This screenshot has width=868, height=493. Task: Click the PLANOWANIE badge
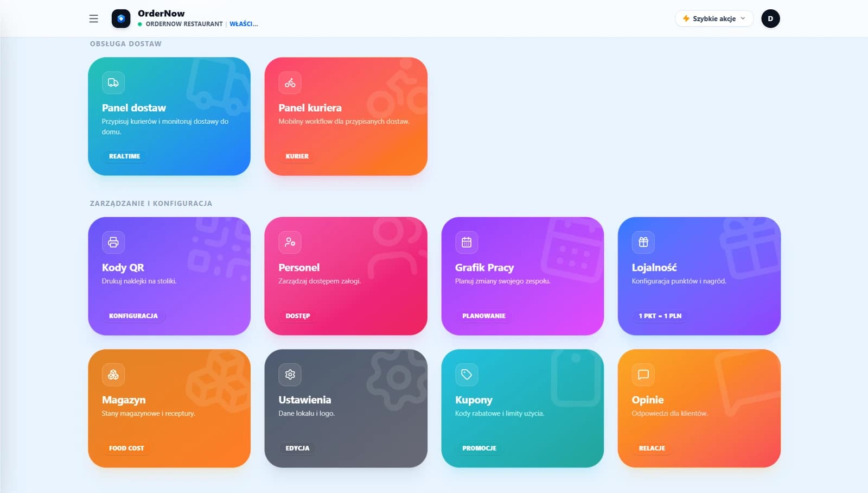coord(484,316)
